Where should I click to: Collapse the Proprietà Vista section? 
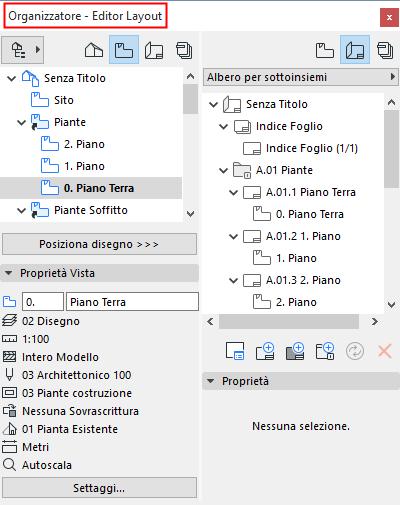click(x=9, y=273)
